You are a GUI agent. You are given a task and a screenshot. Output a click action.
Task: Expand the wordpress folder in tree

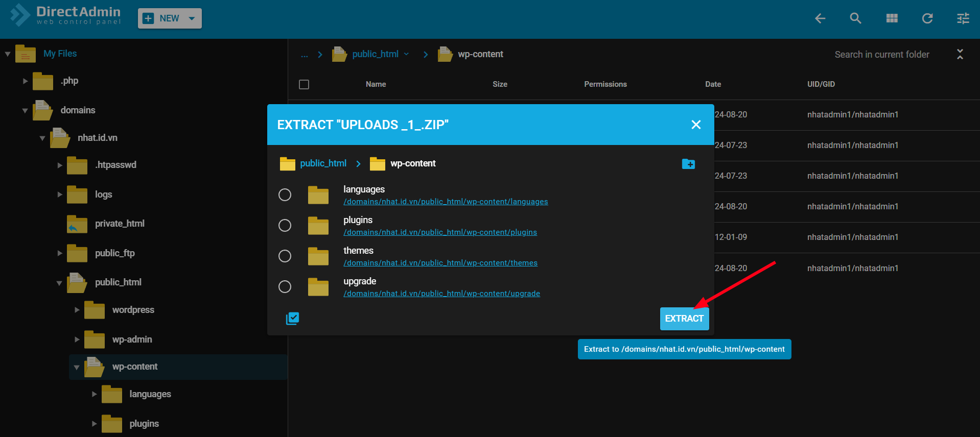tap(77, 310)
